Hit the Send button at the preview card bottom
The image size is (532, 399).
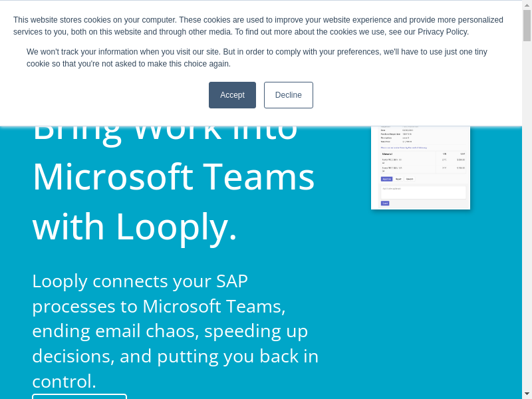pos(385,203)
